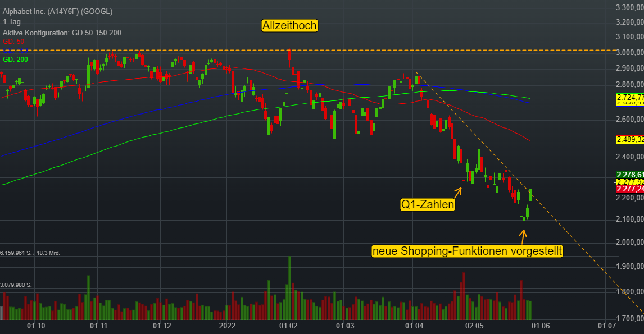
Task: Click the '01.06.' date on the time axis
Action: 541,326
